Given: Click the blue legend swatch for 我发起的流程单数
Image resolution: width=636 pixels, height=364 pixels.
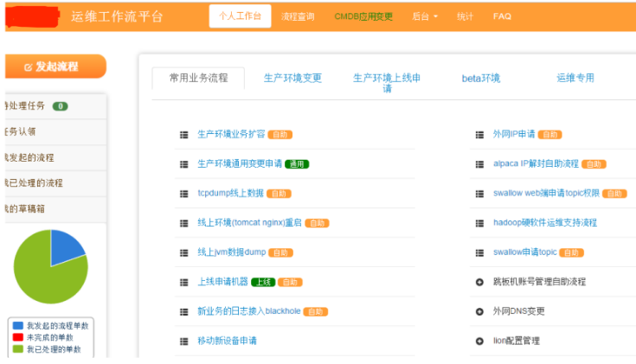Looking at the screenshot, I should tap(17, 326).
